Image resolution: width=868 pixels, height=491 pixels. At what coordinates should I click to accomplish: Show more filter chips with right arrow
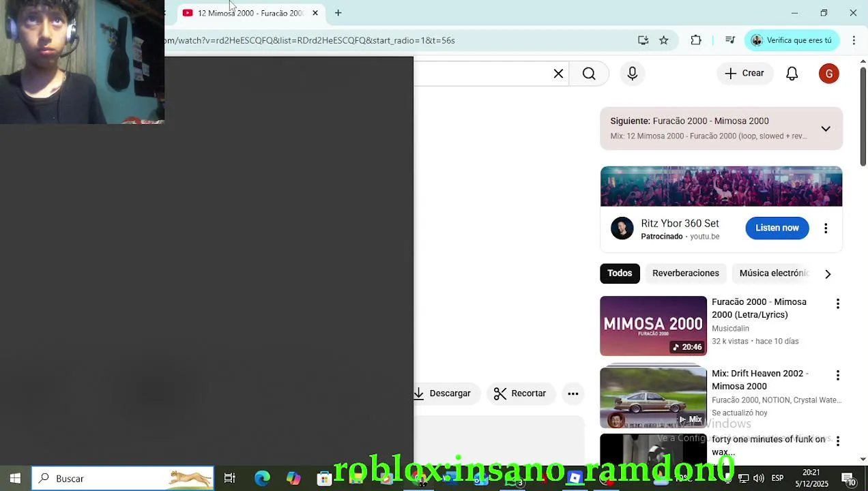tap(828, 274)
